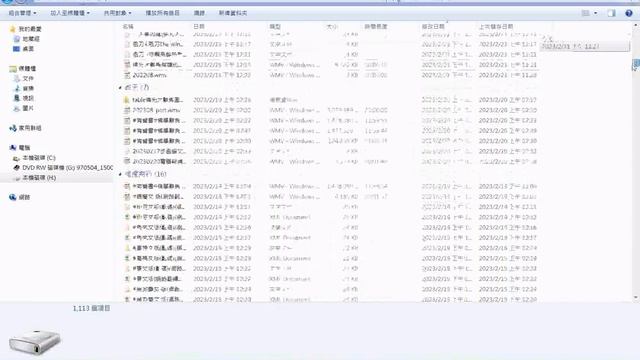
Task: Toggle the preview pane icon
Action: (611, 13)
